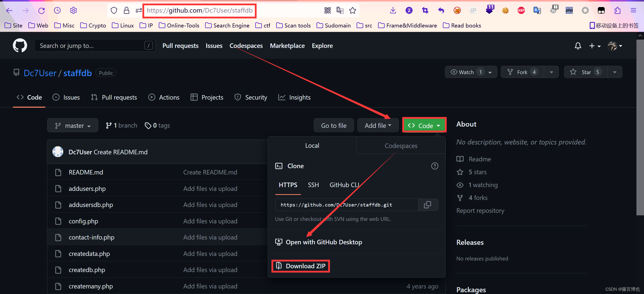Open browser downloads panel

pyautogui.click(x=393, y=11)
